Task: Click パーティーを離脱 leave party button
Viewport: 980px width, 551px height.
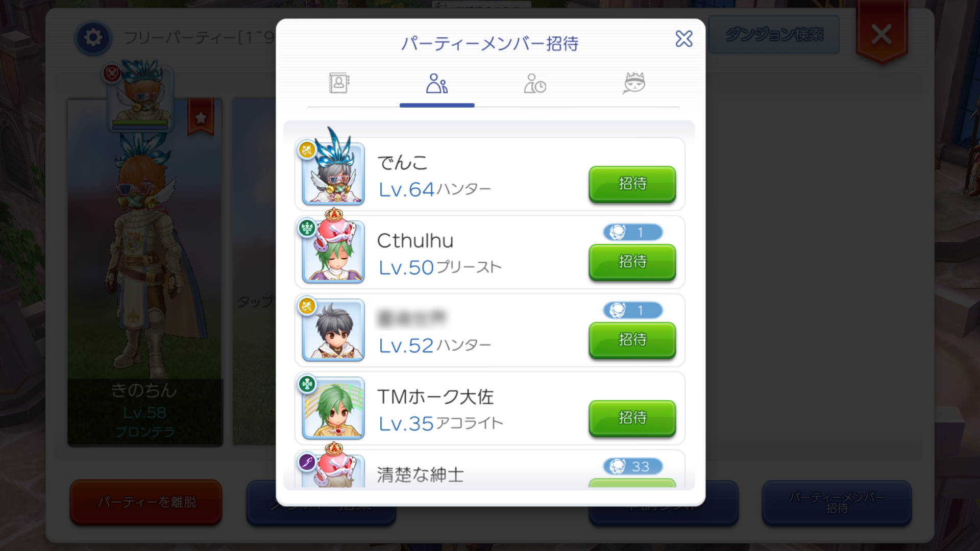Action: pos(146,502)
